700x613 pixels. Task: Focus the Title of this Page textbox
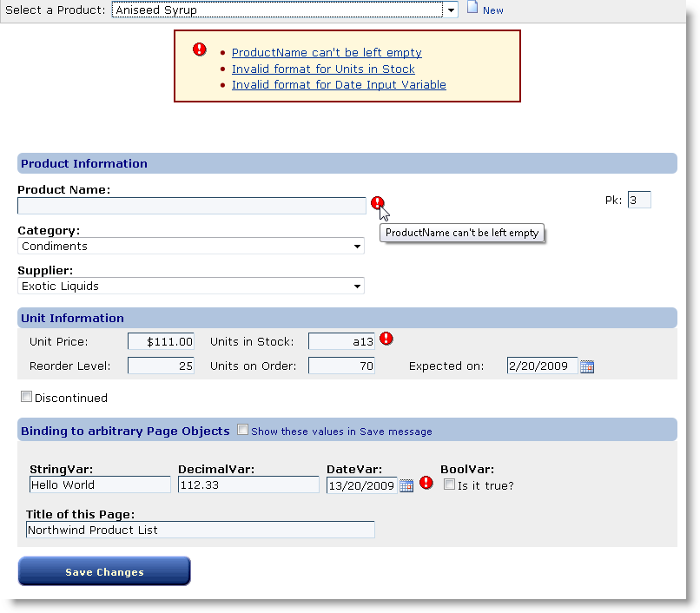(x=200, y=530)
